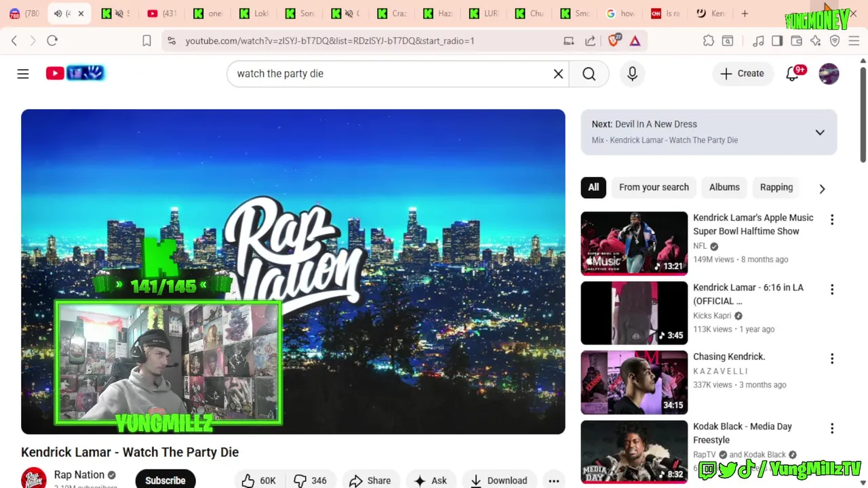
Task: Clear the search box with the X
Action: (558, 73)
